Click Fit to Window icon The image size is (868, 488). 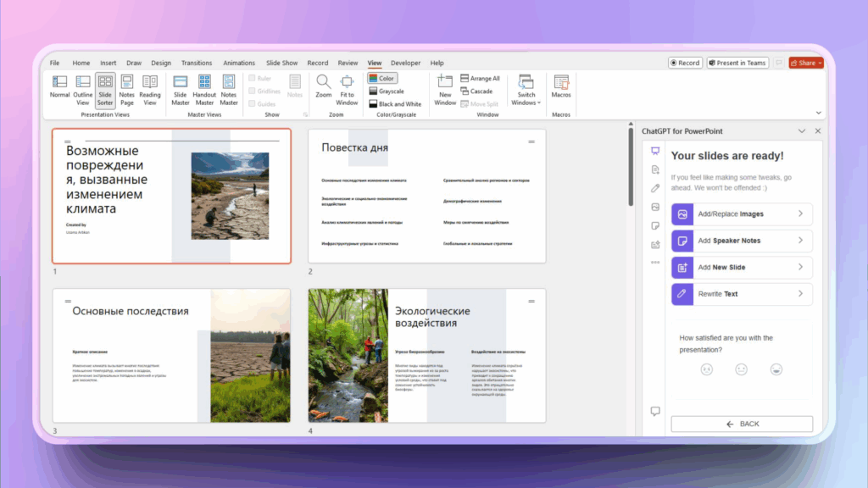pos(347,86)
